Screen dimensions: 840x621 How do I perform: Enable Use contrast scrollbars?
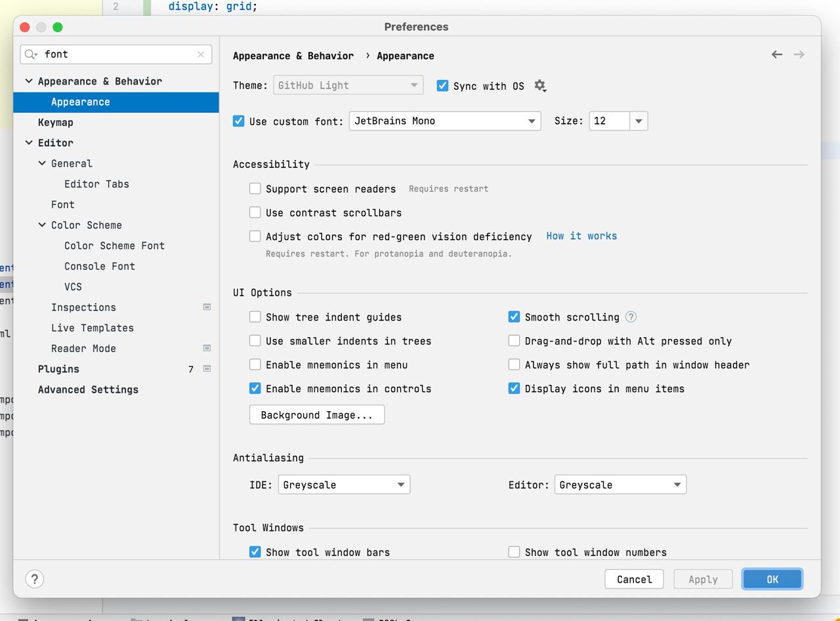coord(255,212)
